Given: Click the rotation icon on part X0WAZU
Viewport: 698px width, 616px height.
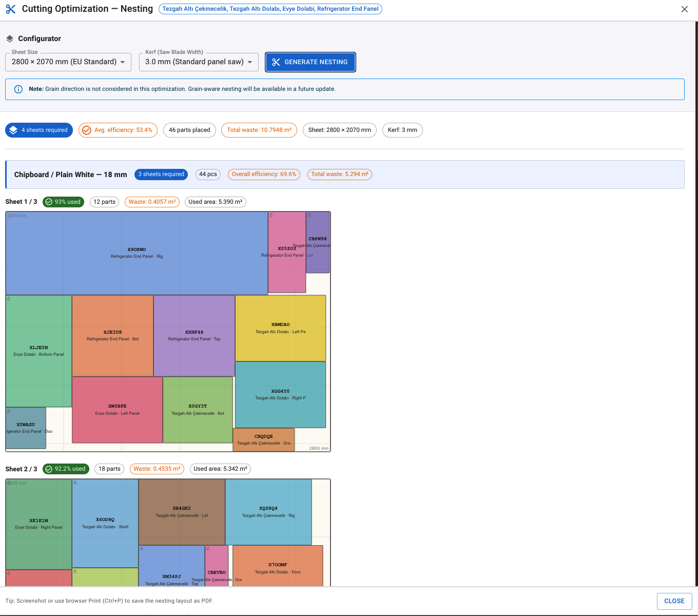Looking at the screenshot, I should click(9, 411).
